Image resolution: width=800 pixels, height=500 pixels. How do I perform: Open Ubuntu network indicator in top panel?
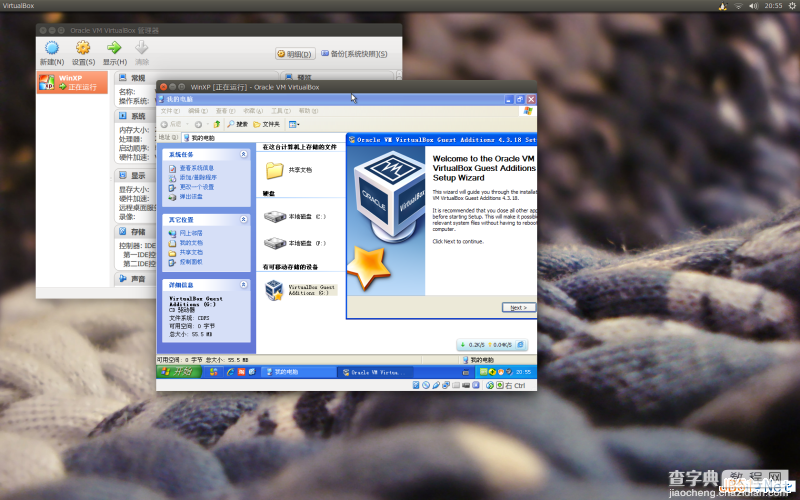[x=738, y=6]
